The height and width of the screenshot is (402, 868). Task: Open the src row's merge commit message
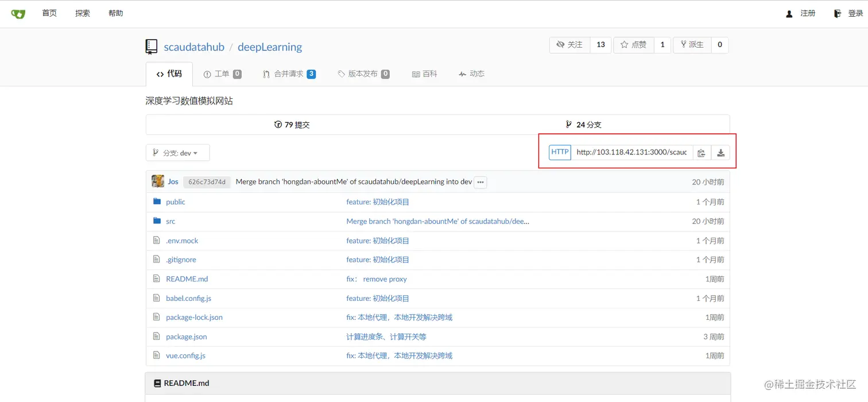pyautogui.click(x=437, y=221)
